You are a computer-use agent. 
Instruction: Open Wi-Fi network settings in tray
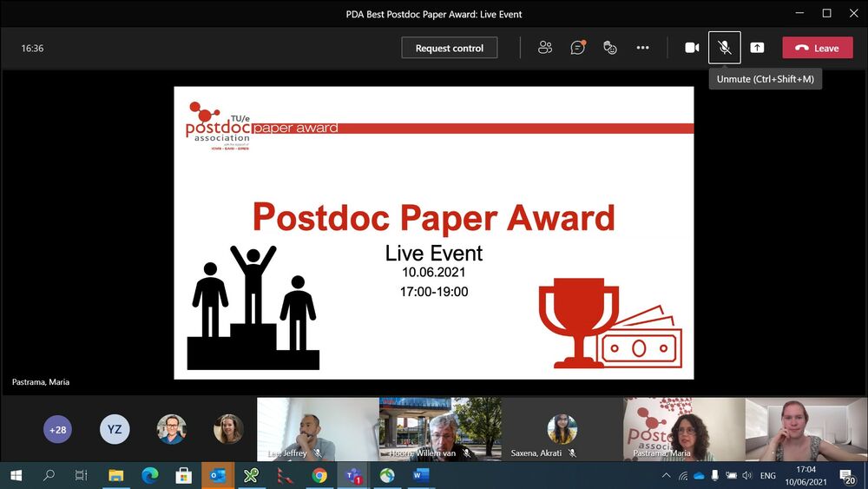click(683, 475)
